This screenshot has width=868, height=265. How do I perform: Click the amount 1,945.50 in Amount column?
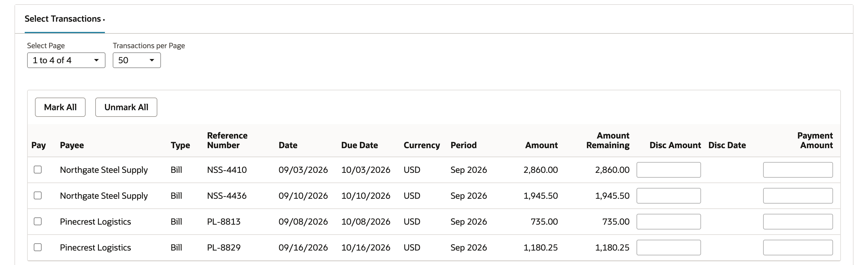540,196
